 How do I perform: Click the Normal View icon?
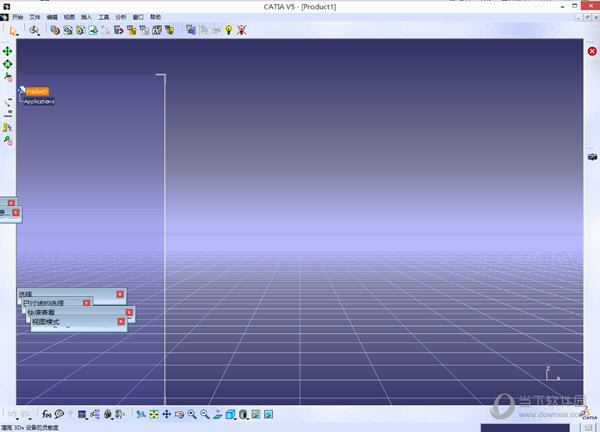click(x=218, y=414)
